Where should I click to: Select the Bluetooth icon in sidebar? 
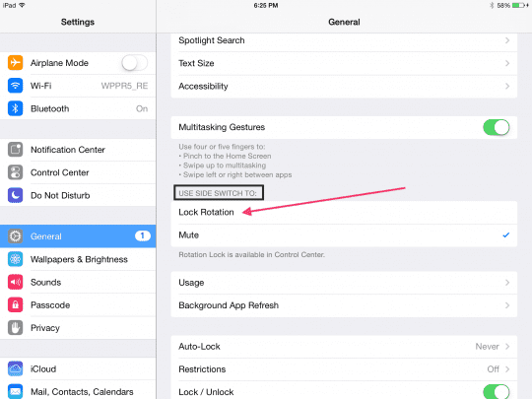pos(15,108)
